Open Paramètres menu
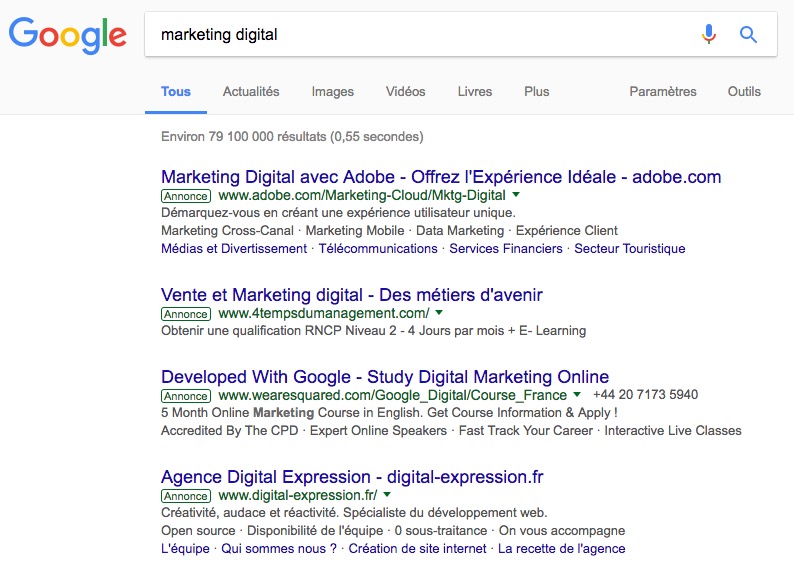The width and height of the screenshot is (794, 578). [x=663, y=92]
